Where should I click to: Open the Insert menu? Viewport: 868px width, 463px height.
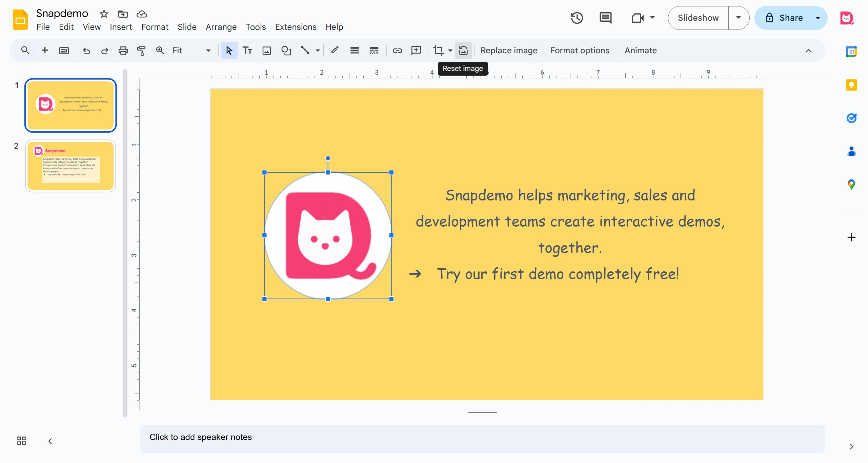click(121, 27)
